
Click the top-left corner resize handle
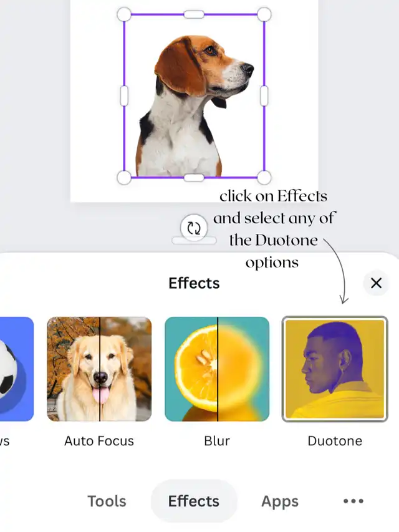(x=124, y=14)
